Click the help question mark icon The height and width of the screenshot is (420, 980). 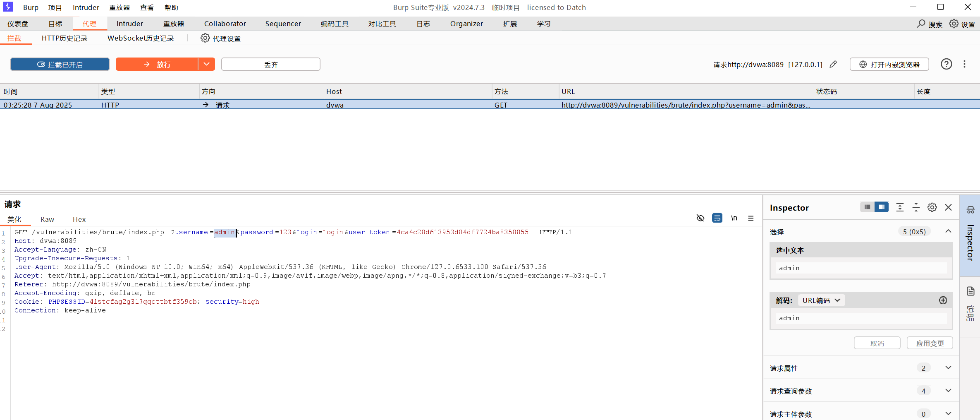pos(946,64)
